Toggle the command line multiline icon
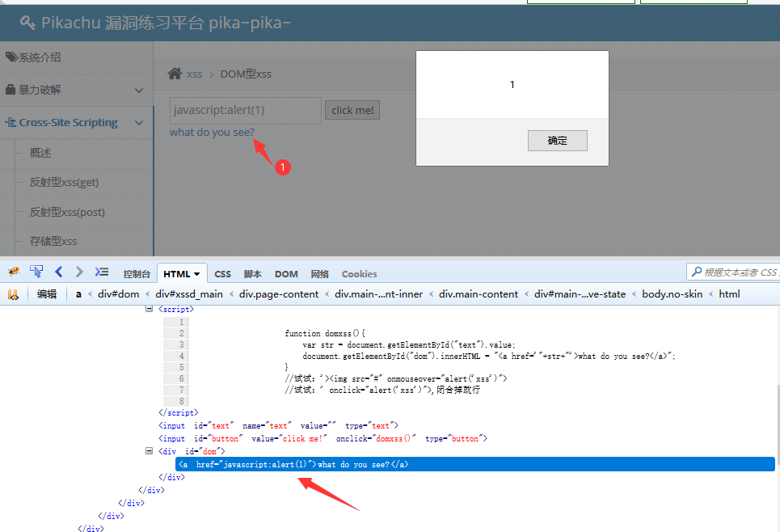 (x=102, y=272)
